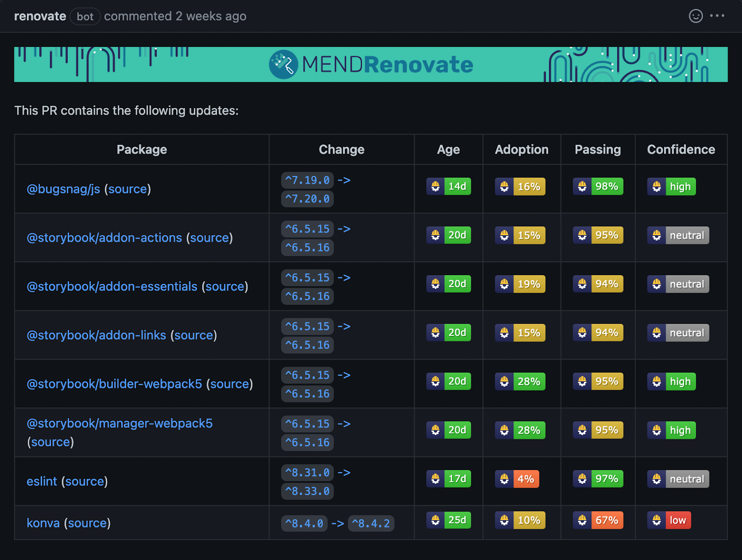Open the @storybook/addon-actions package link
The width and height of the screenshot is (742, 560).
pos(104,238)
